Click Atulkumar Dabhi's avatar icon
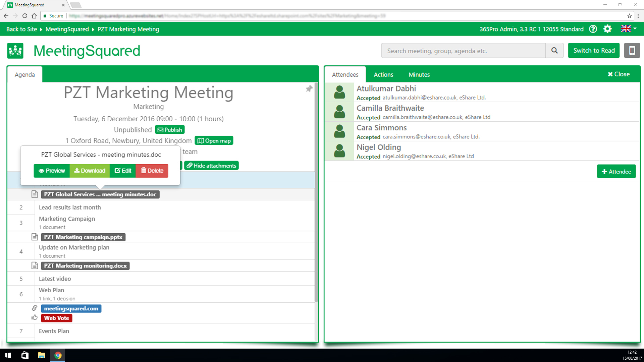The width and height of the screenshot is (644, 362). (339, 92)
